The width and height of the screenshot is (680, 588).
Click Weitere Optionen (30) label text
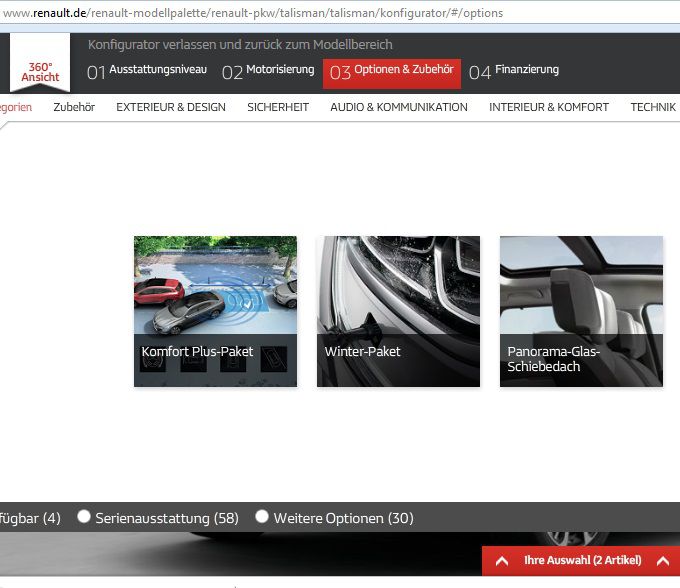[343, 518]
